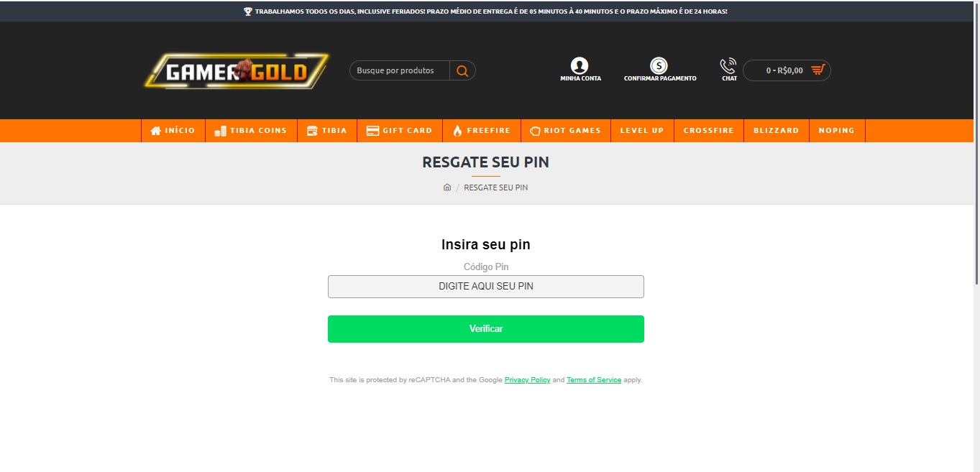Click the home breadcrumb icon
The height and width of the screenshot is (472, 980).
(447, 188)
